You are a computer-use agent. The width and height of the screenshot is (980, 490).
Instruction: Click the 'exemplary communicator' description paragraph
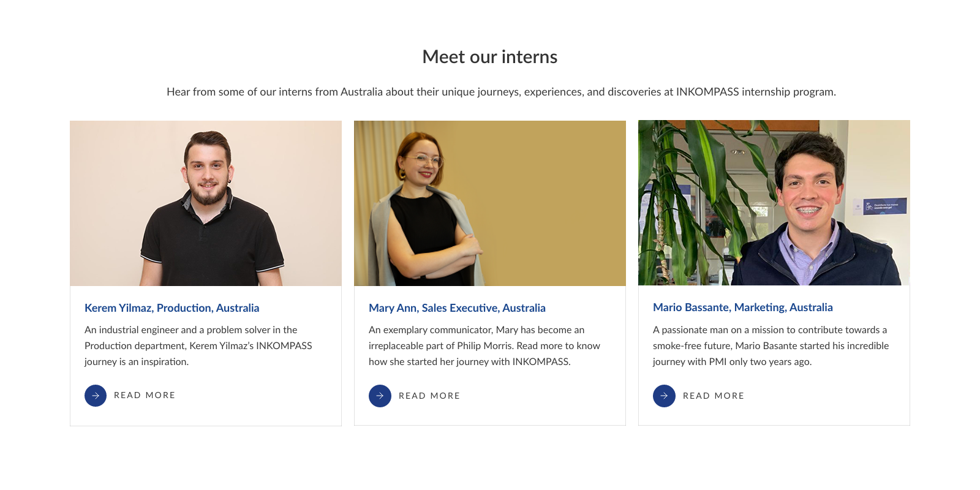coord(484,346)
